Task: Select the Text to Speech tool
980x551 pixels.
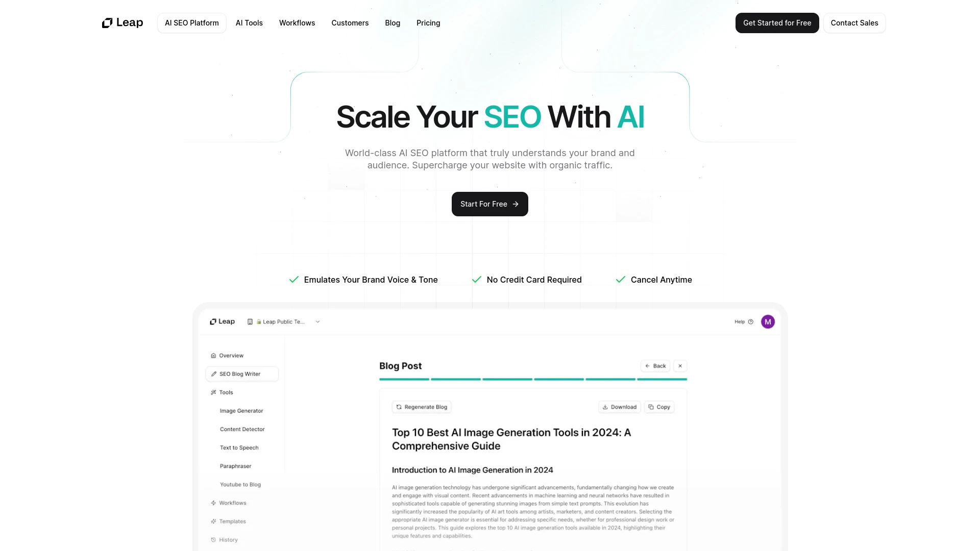Action: click(239, 447)
